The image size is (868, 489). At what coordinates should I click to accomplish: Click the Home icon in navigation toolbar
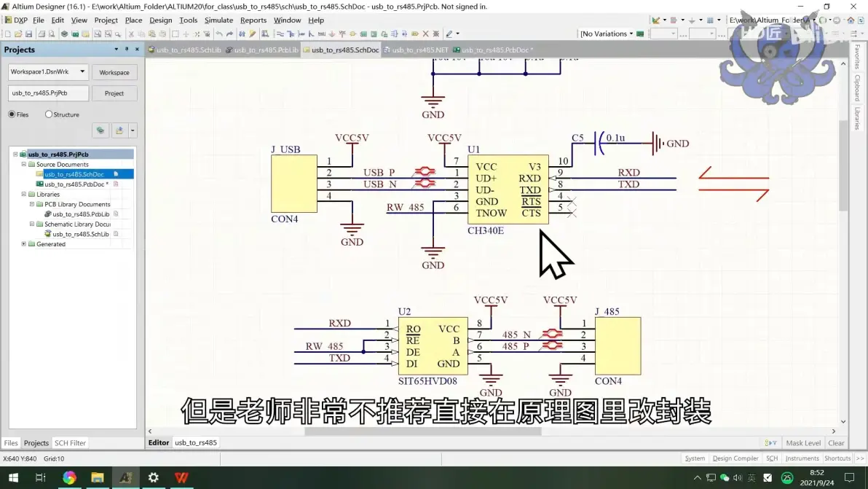coord(851,20)
